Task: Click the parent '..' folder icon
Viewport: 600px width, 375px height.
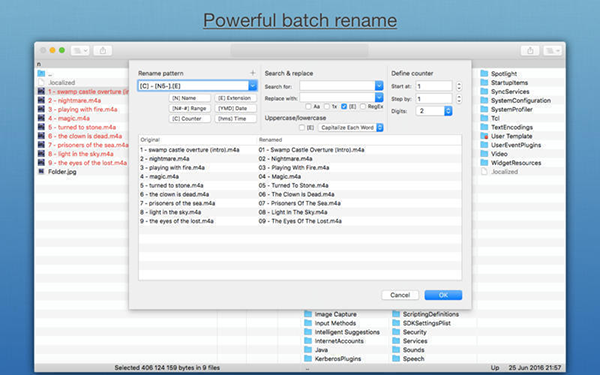Action: tap(41, 73)
